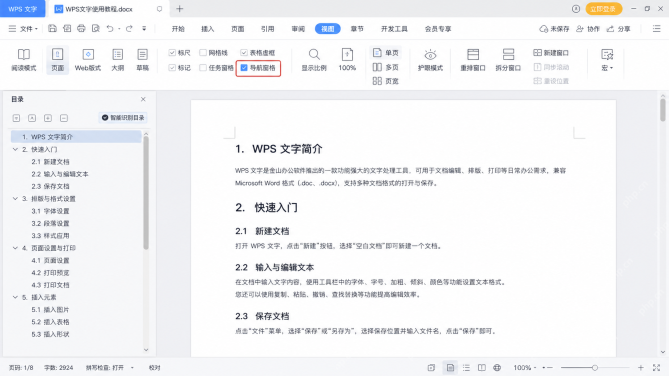
Task: Switch to Draft (草稿) view
Action: click(143, 60)
